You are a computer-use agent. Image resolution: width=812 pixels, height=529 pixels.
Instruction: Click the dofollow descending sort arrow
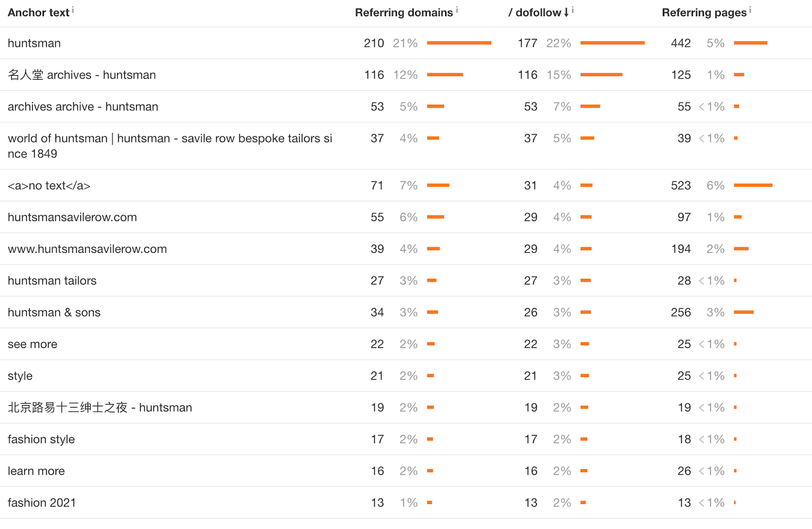(566, 13)
